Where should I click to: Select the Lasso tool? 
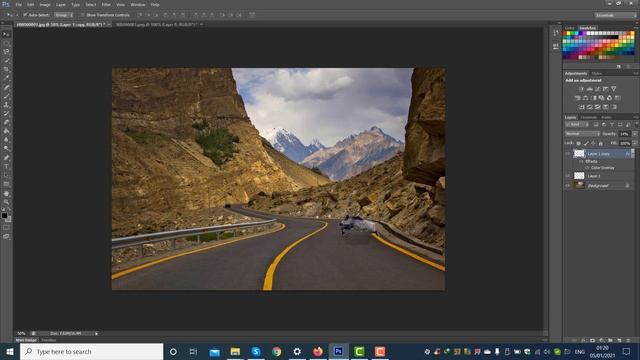pyautogui.click(x=6, y=52)
